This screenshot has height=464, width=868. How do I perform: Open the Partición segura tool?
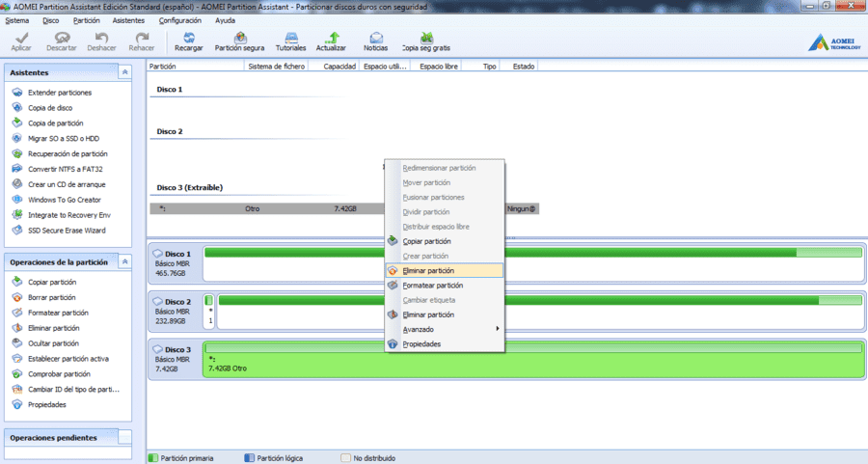click(x=240, y=41)
